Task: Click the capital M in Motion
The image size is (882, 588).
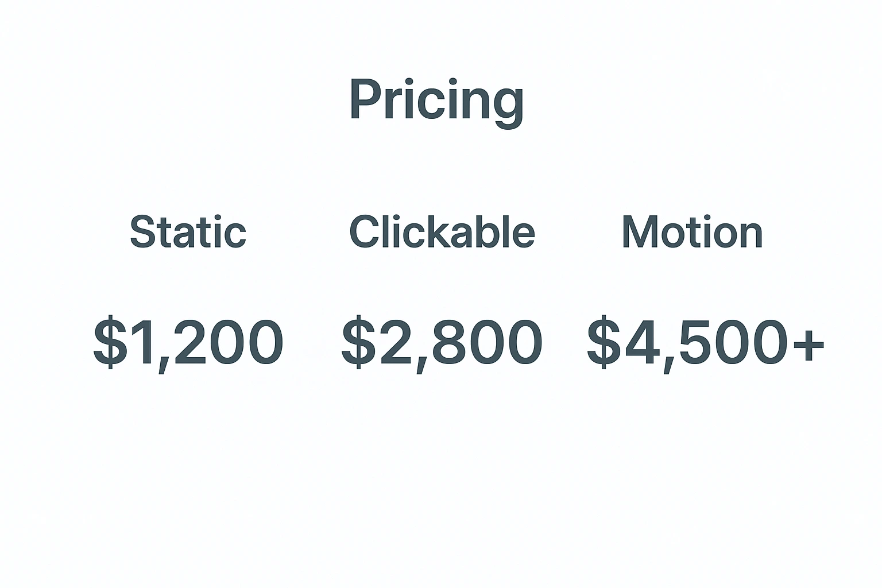Action: 642,232
